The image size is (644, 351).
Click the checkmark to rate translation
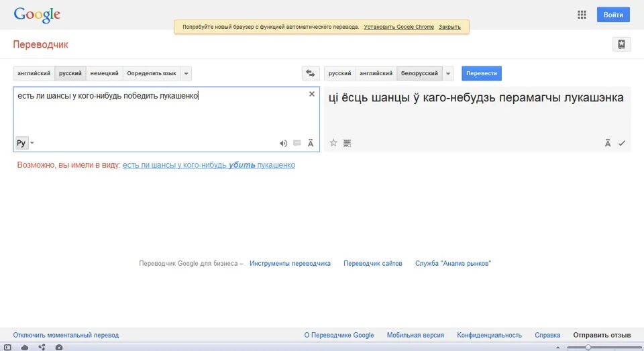click(x=622, y=143)
